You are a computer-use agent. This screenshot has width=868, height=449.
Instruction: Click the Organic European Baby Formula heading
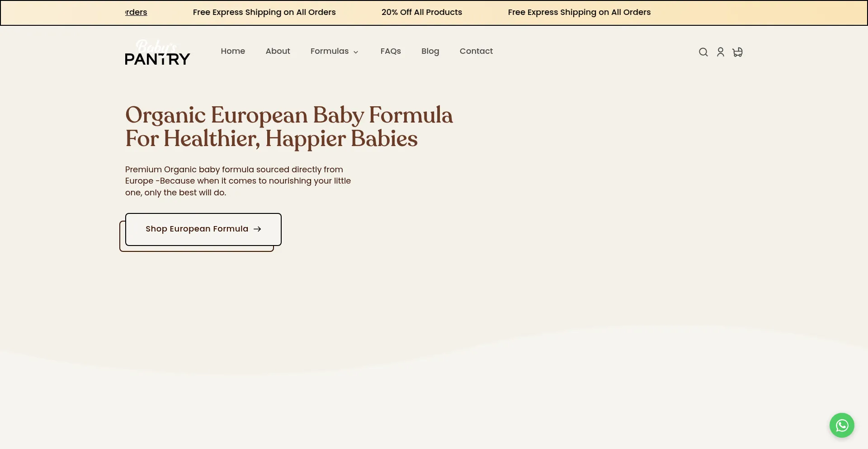click(289, 127)
